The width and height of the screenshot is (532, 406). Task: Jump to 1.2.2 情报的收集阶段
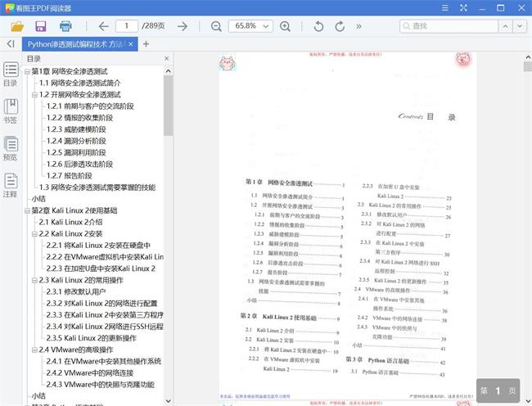(79, 118)
